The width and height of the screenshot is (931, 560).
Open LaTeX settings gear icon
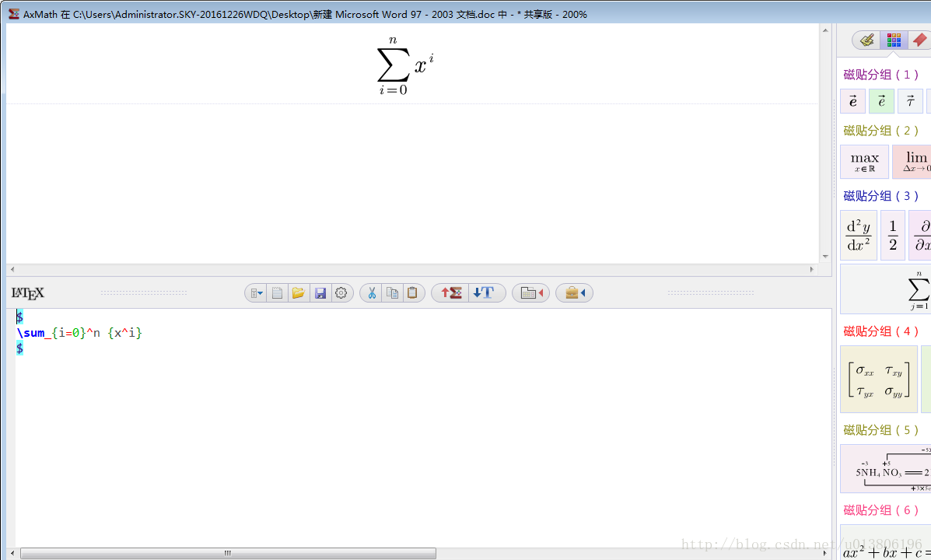(341, 292)
